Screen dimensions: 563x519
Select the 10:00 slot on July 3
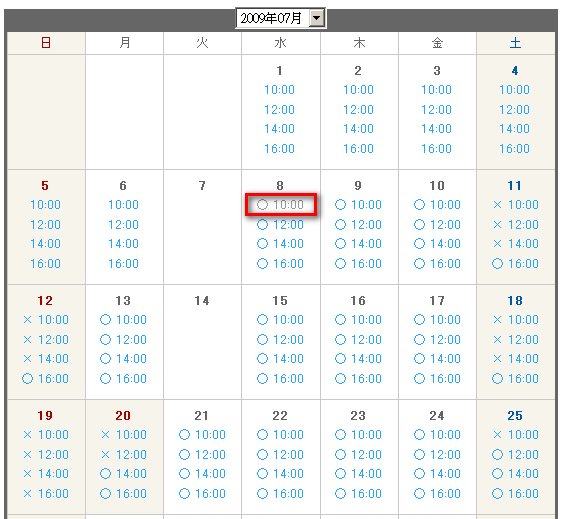click(436, 90)
